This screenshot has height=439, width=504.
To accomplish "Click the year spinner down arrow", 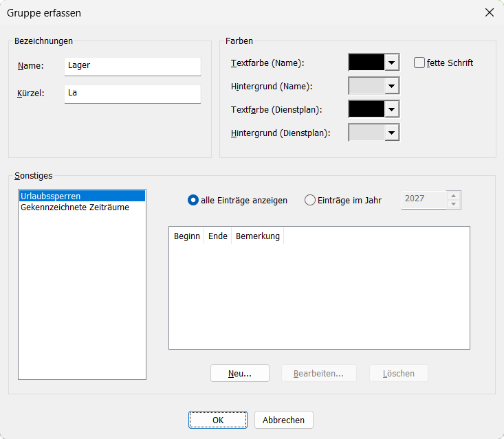I will 454,204.
